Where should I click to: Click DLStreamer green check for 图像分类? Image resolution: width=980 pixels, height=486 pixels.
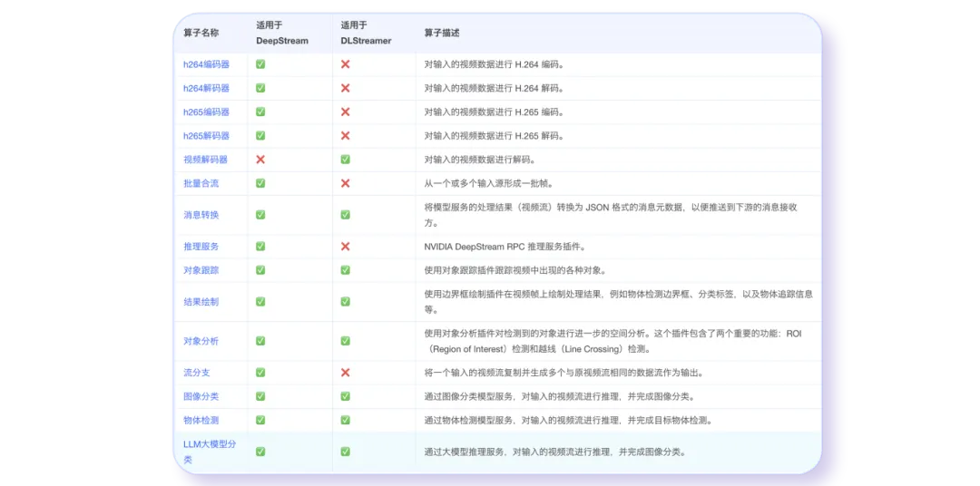click(x=345, y=396)
